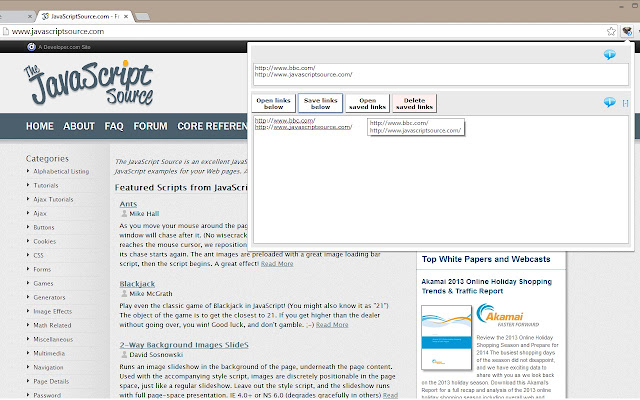Click Read More after Blackjack description
The image size is (640, 400).
pos(332,325)
